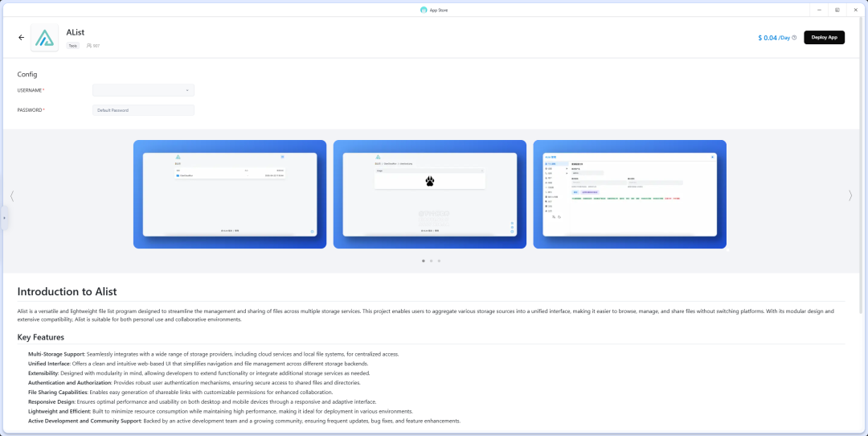Open the third AList settings screenshot
868x436 pixels.
coord(629,194)
